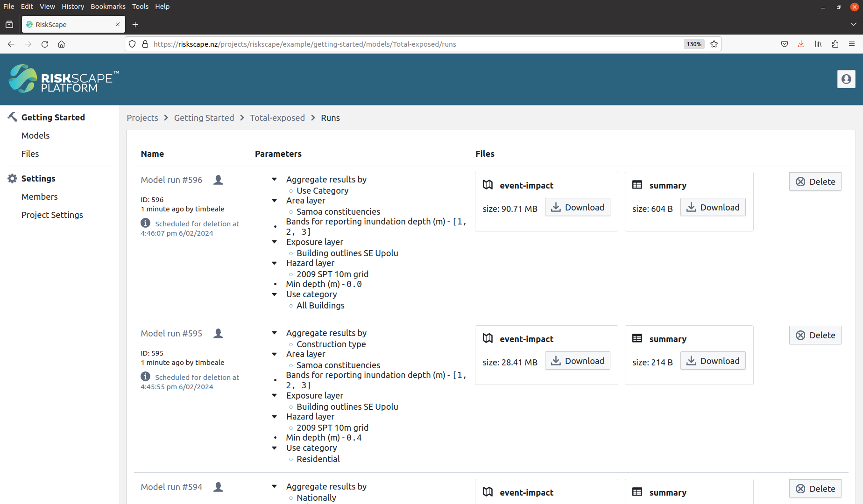Go back with the browser back arrow
Screen dimensions: 863x504
(11, 44)
